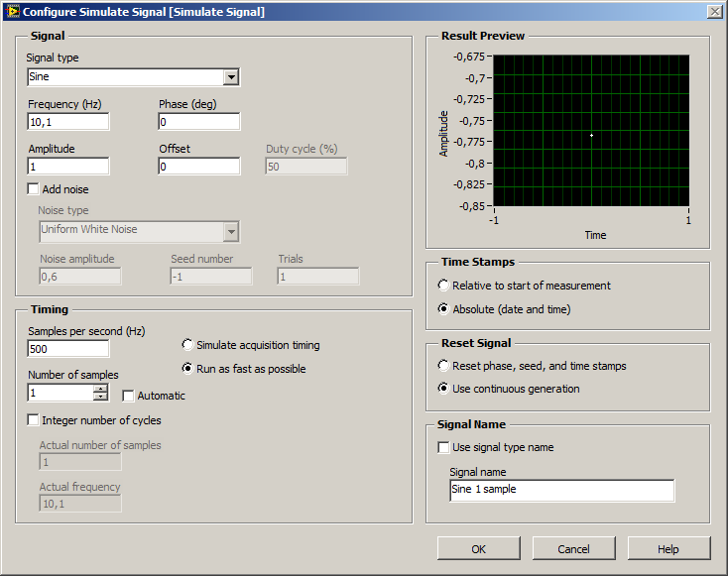Select Run as fast as possible

(187, 369)
